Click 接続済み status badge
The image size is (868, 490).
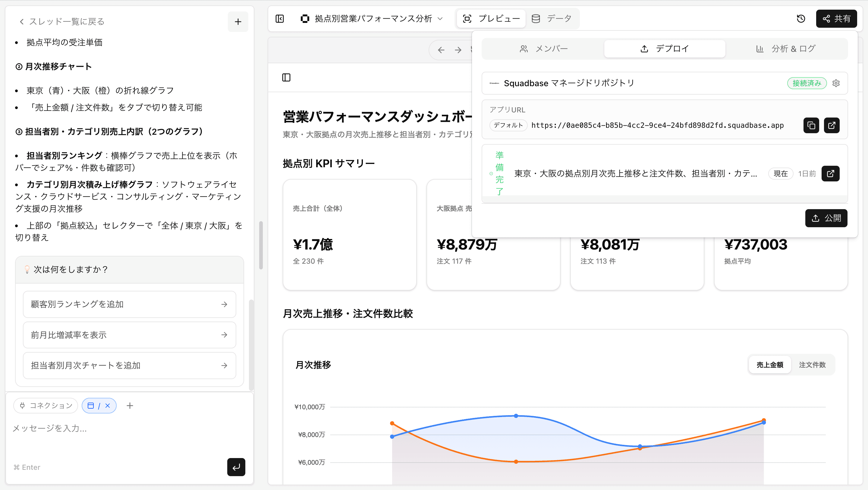pos(807,83)
